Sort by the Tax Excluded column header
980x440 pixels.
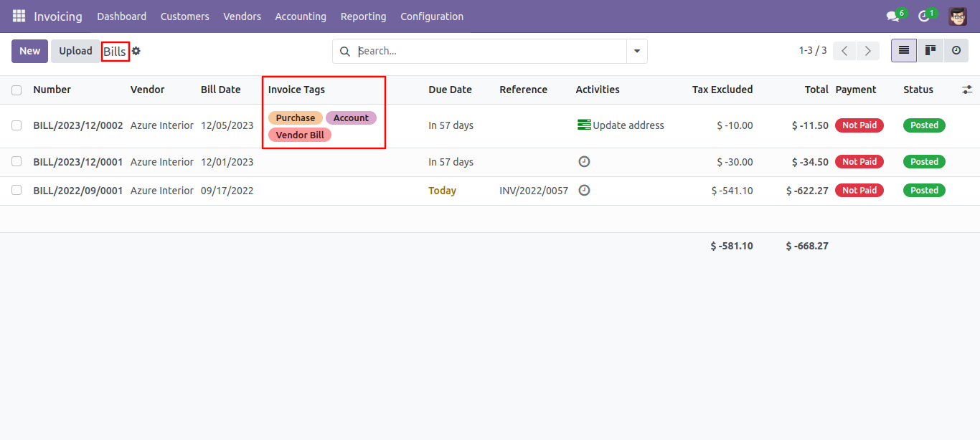(x=722, y=90)
